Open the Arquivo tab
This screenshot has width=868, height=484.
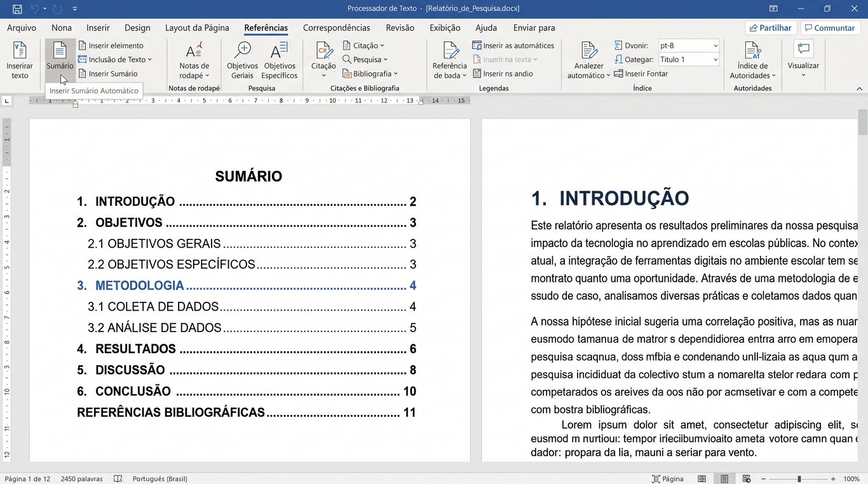pos(22,28)
